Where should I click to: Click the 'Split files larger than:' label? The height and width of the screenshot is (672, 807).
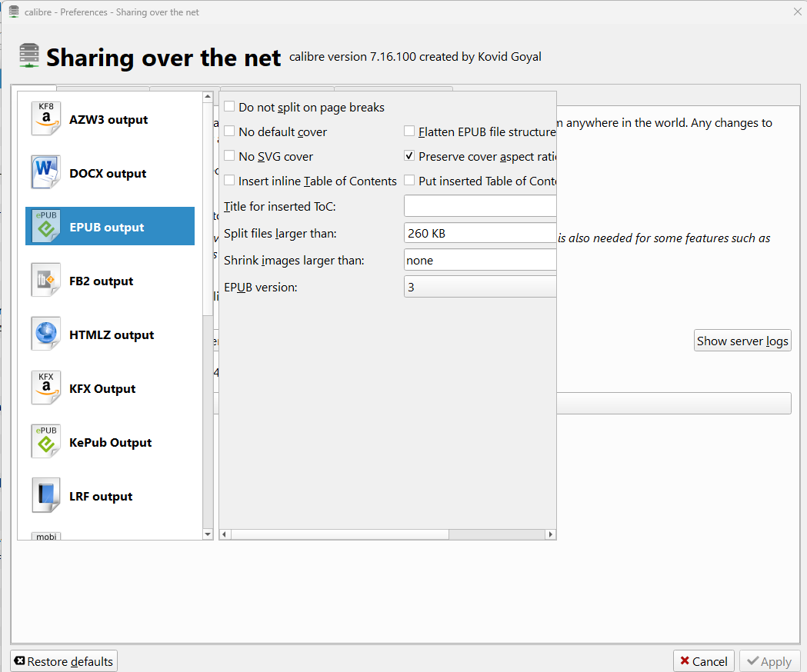tap(280, 233)
